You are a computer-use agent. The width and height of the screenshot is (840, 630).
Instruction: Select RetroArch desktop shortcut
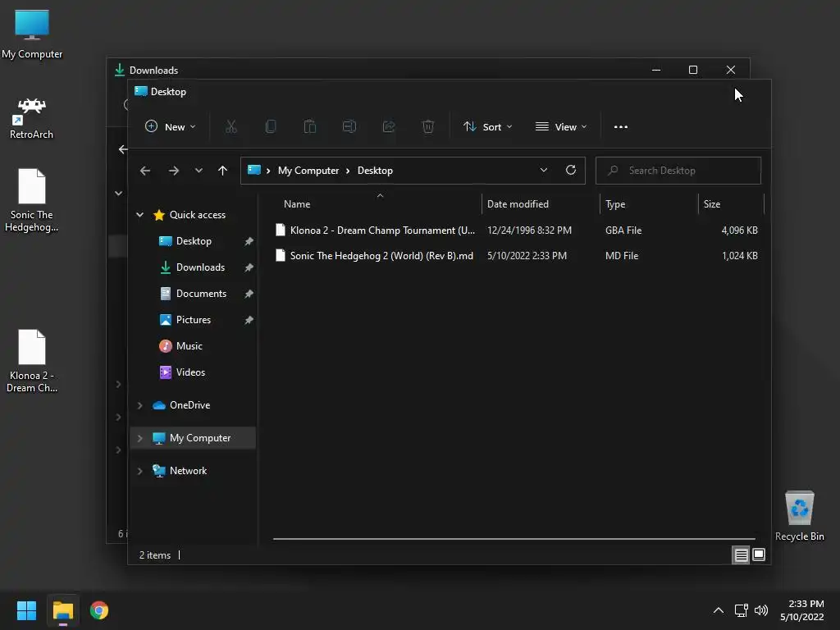32,118
